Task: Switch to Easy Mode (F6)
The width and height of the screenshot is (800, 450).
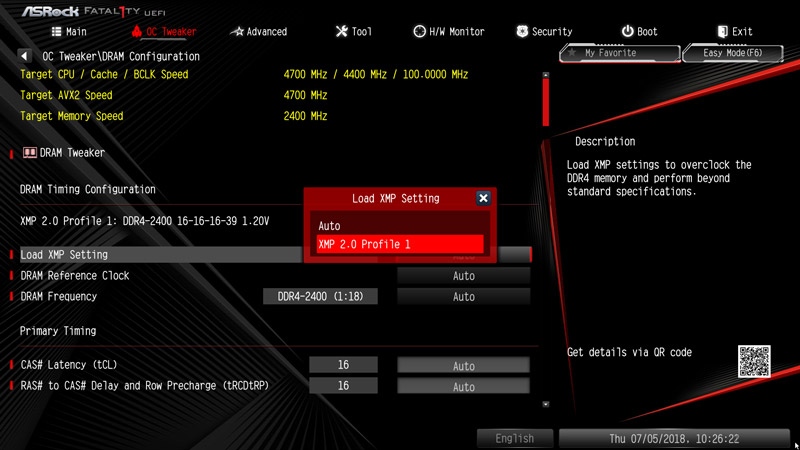Action: [733, 53]
